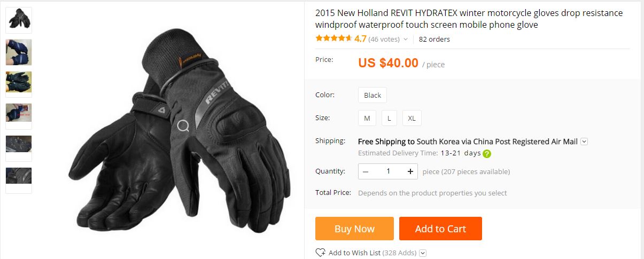
Task: Click into the quantity input field
Action: point(388,171)
